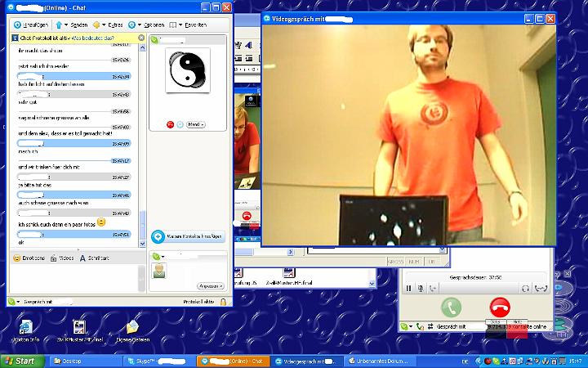Click the smiley emoticon in the fotos message

pyautogui.click(x=101, y=222)
